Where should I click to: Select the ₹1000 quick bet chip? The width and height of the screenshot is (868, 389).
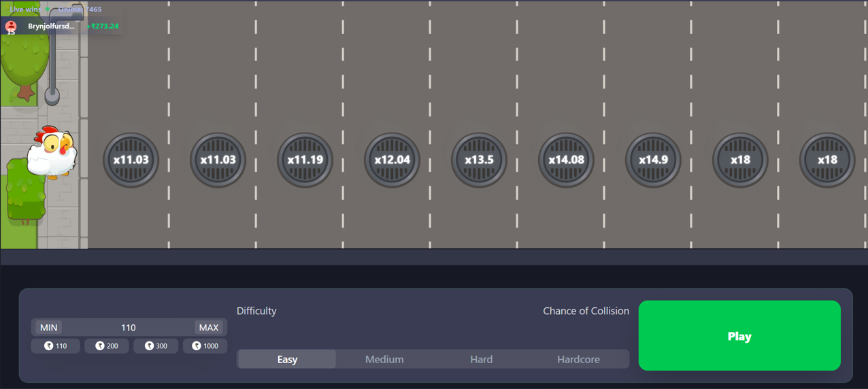(205, 346)
